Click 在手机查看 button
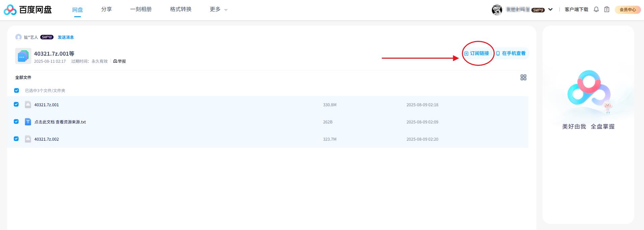 (511, 53)
